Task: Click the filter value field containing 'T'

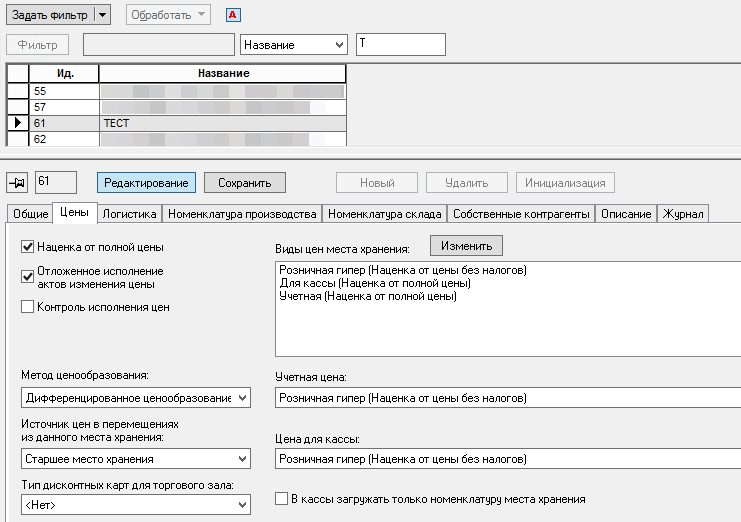Action: click(401, 44)
